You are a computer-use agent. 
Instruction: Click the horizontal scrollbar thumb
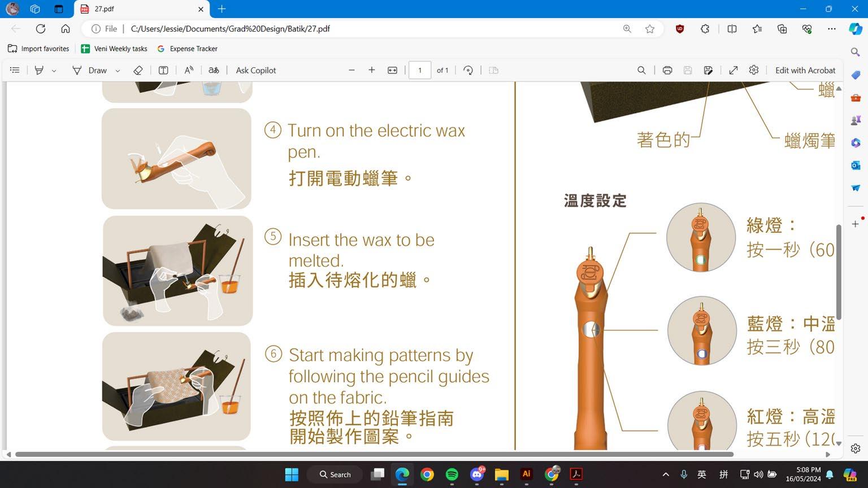point(374,454)
